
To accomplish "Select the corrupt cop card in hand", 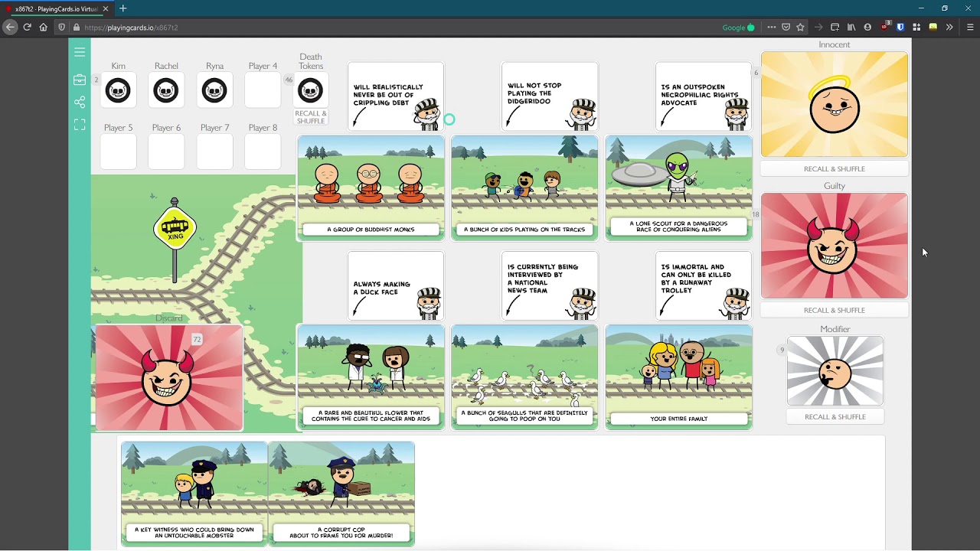I will 341,494.
